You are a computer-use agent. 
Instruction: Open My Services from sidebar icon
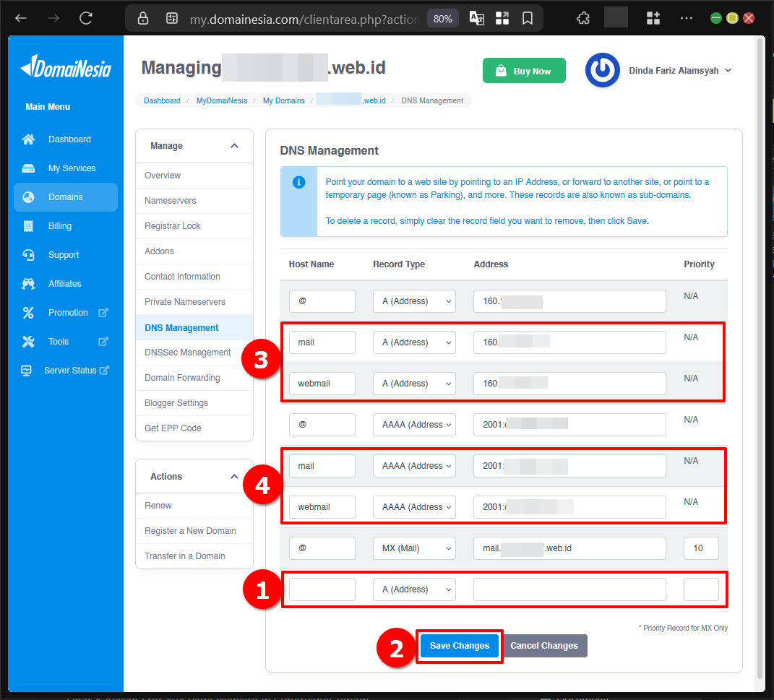click(28, 168)
